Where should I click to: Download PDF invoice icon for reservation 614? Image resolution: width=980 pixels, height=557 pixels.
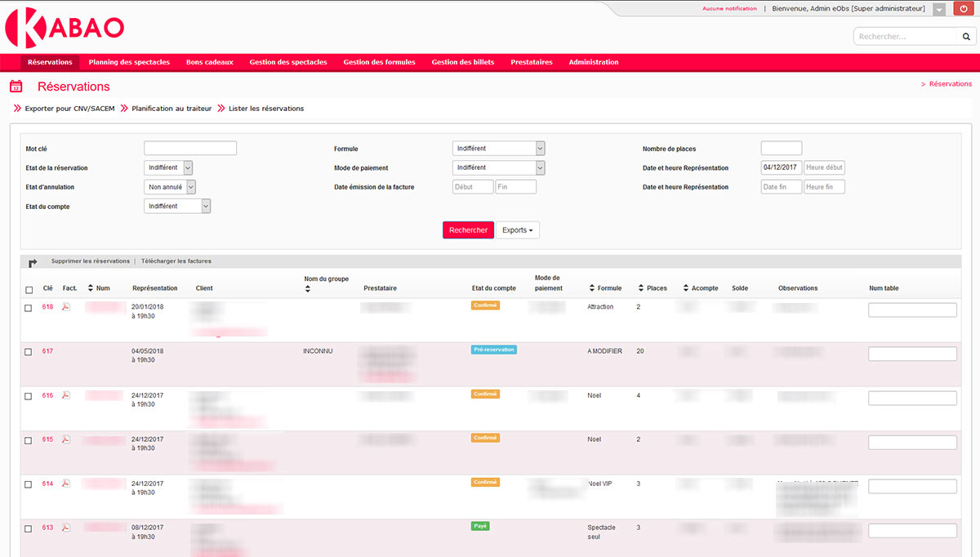[66, 483]
